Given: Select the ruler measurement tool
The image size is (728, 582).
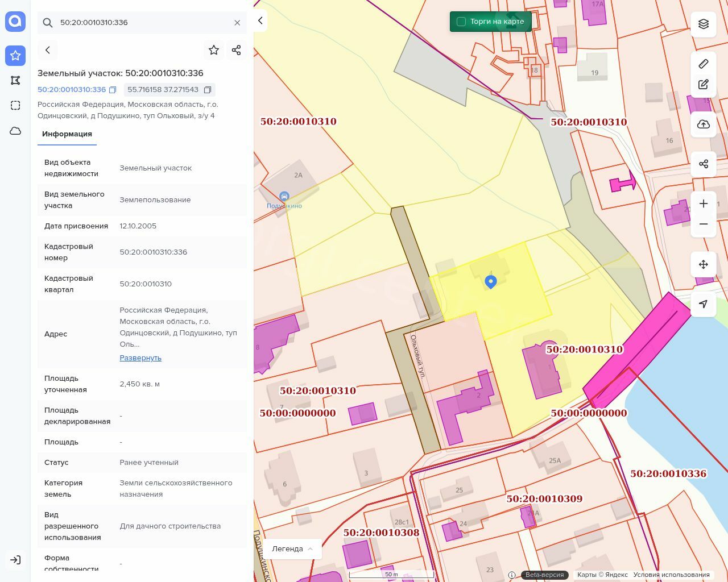Looking at the screenshot, I should (x=704, y=64).
